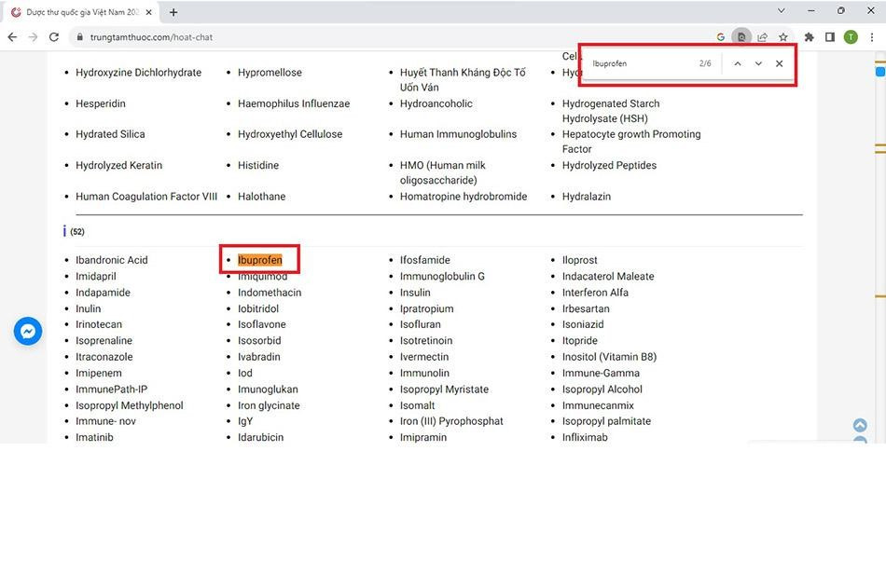This screenshot has width=886, height=588.
Task: Click the share page icon
Action: click(x=762, y=37)
